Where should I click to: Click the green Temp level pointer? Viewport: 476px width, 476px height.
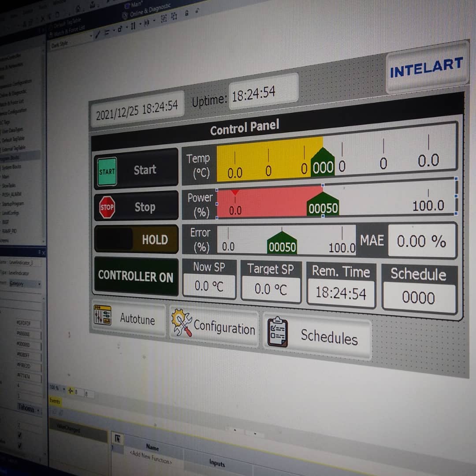pos(323,163)
